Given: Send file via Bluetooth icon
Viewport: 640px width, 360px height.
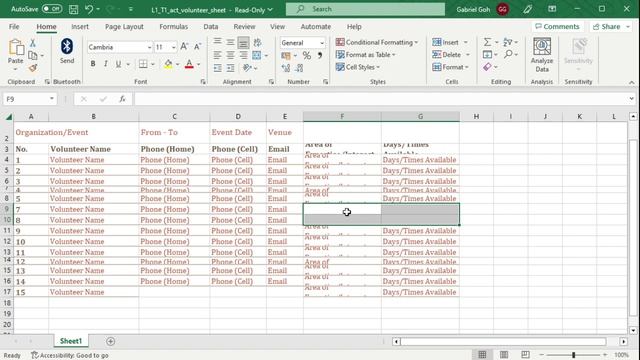Looking at the screenshot, I should click(67, 47).
